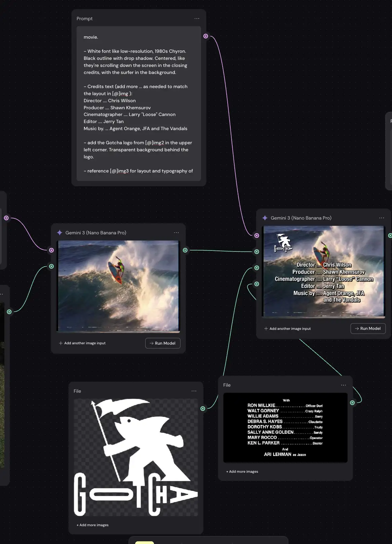
Task: Add more images to Gotcha logo File node
Action: 93,525
